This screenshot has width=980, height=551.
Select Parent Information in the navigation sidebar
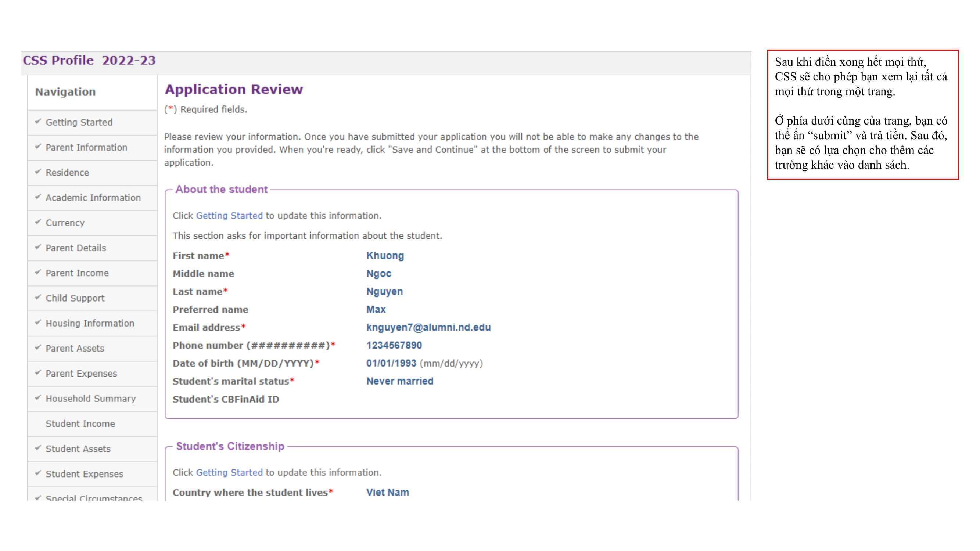coord(87,147)
